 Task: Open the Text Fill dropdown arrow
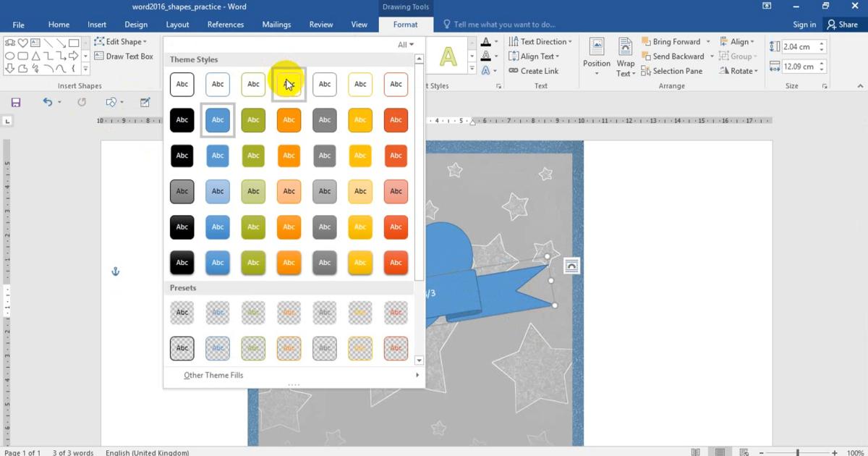coord(495,42)
